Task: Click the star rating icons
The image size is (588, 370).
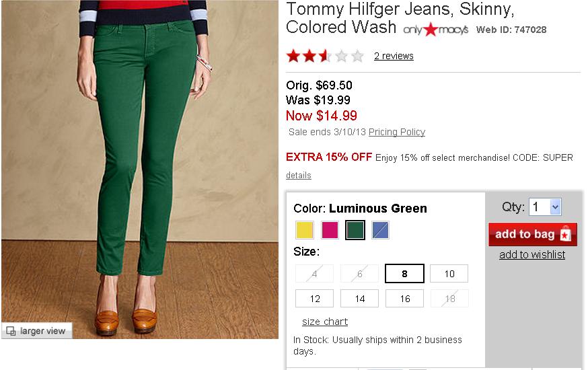Action: (325, 56)
